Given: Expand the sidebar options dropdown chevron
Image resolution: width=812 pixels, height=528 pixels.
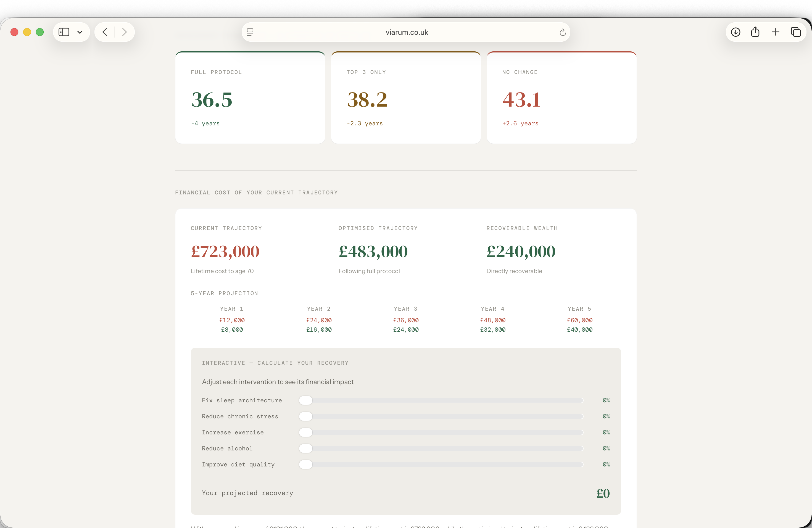Looking at the screenshot, I should click(80, 32).
